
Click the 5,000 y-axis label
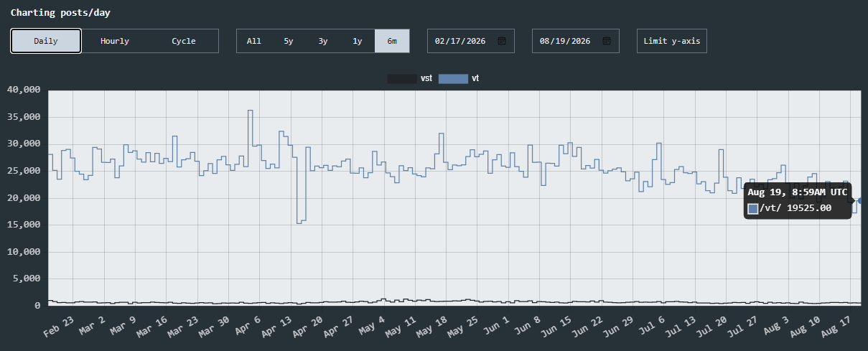[26, 279]
